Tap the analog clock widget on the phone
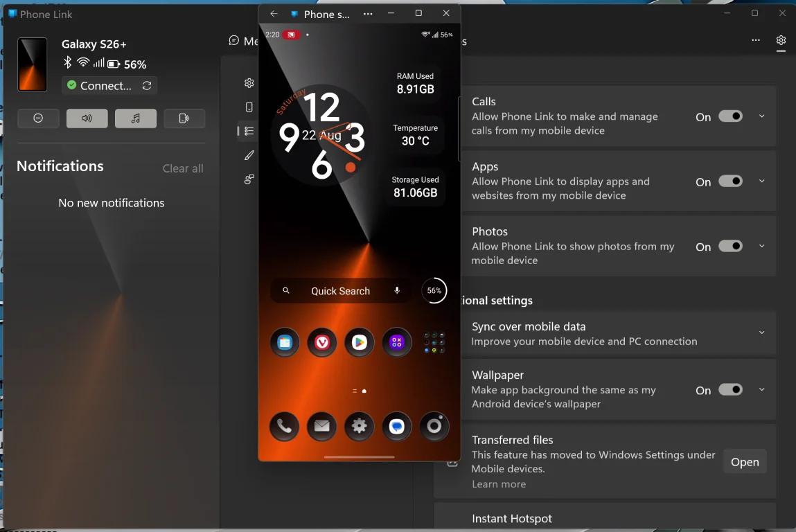Viewport: 796px width, 532px height. [322, 136]
